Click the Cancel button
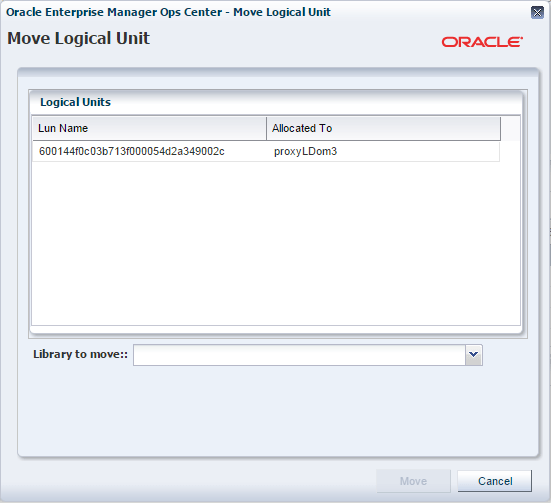551x503 pixels. coord(494,481)
